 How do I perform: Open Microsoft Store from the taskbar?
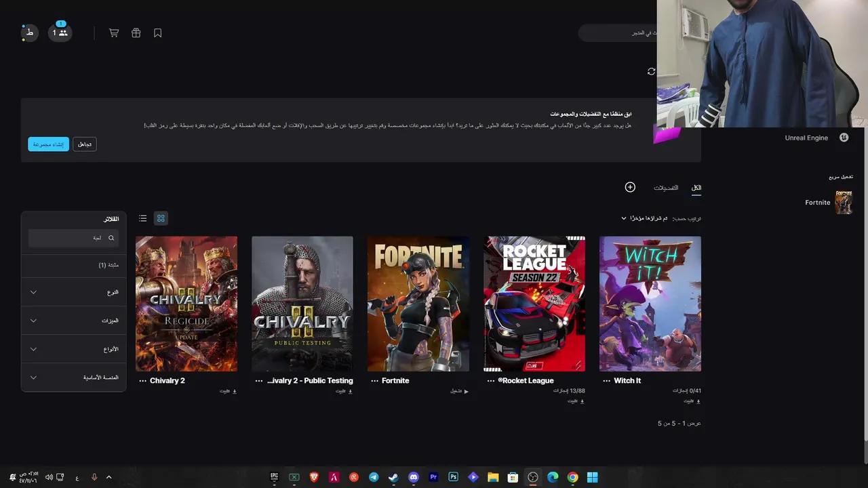point(513,477)
